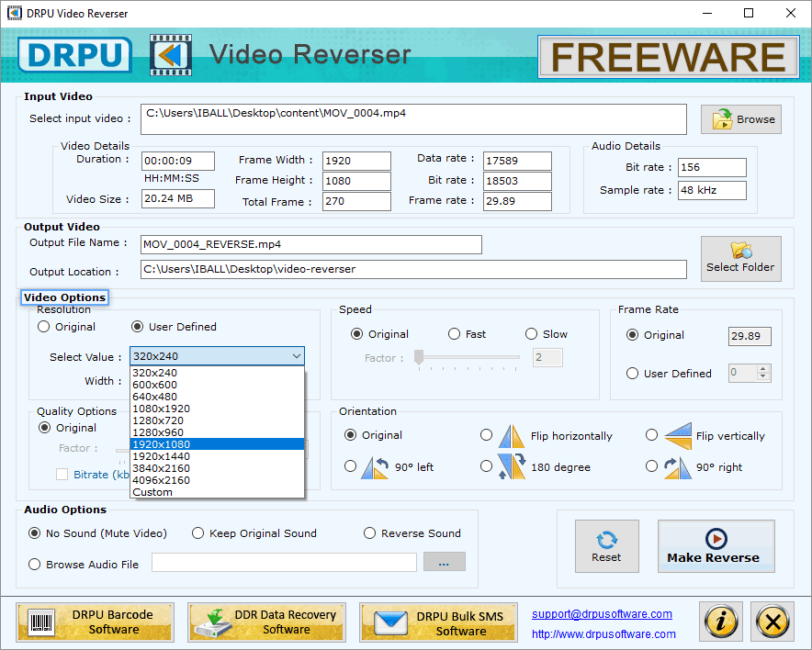The width and height of the screenshot is (812, 650).
Task: Select 1280x720 list entry
Action: click(x=217, y=420)
